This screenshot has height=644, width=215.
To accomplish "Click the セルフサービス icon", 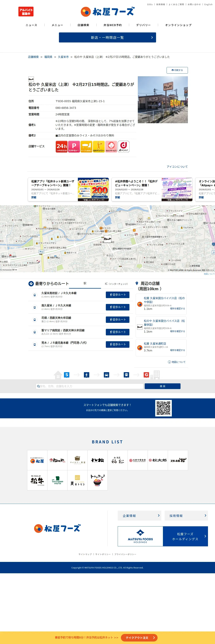I will pos(111,146).
